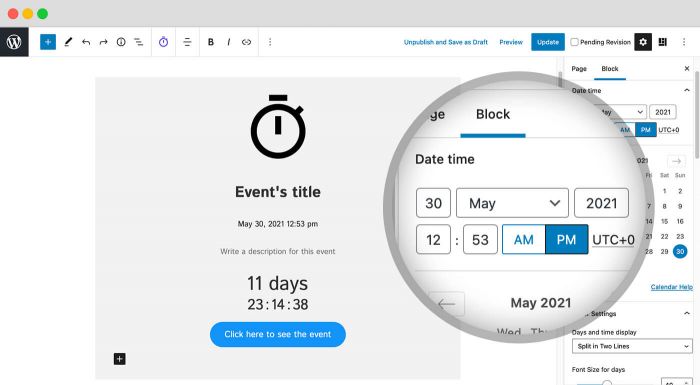Go to the next month using the calendar arrow
This screenshot has height=385, width=700.
[x=676, y=161]
